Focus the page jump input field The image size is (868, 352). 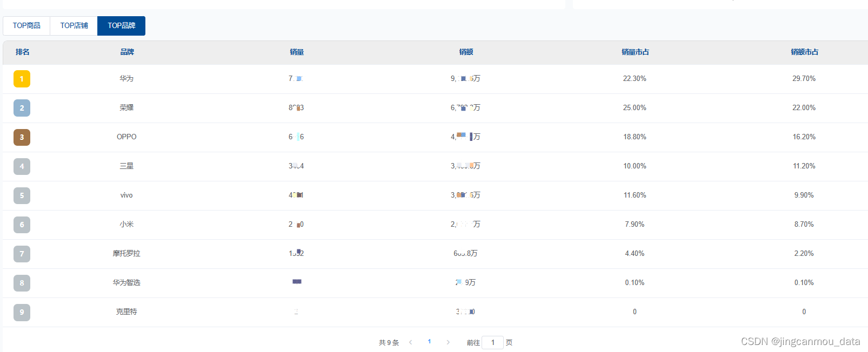[x=492, y=342]
